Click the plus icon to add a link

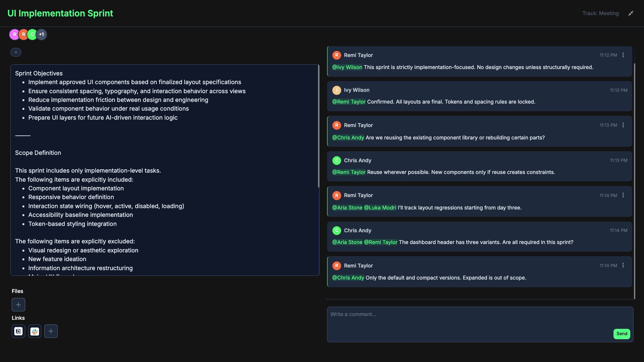[51, 331]
